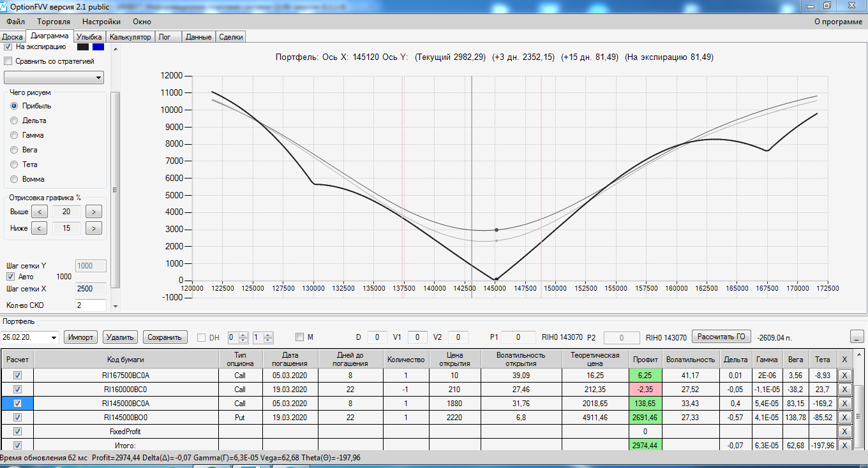868x468 pixels.
Task: Toggle the Авто grid step checkbox
Action: (10, 277)
